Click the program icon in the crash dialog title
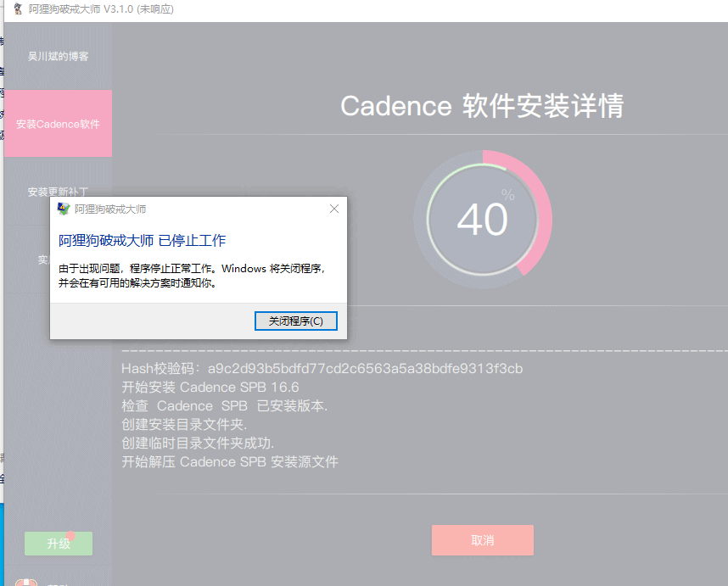 click(x=63, y=209)
